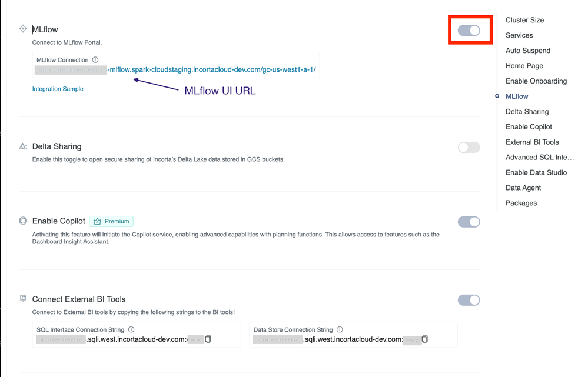This screenshot has width=588, height=377.
Task: Click the Delta Sharing section icon
Action: 23,146
